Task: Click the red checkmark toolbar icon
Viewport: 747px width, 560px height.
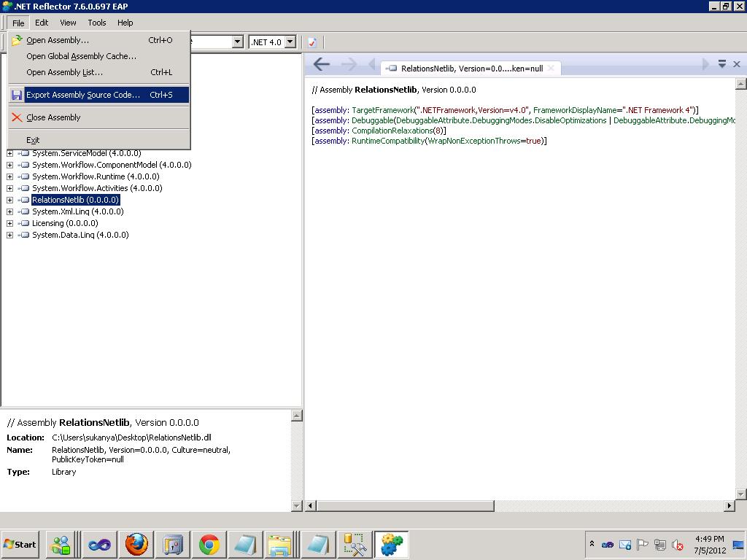Action: 311,42
